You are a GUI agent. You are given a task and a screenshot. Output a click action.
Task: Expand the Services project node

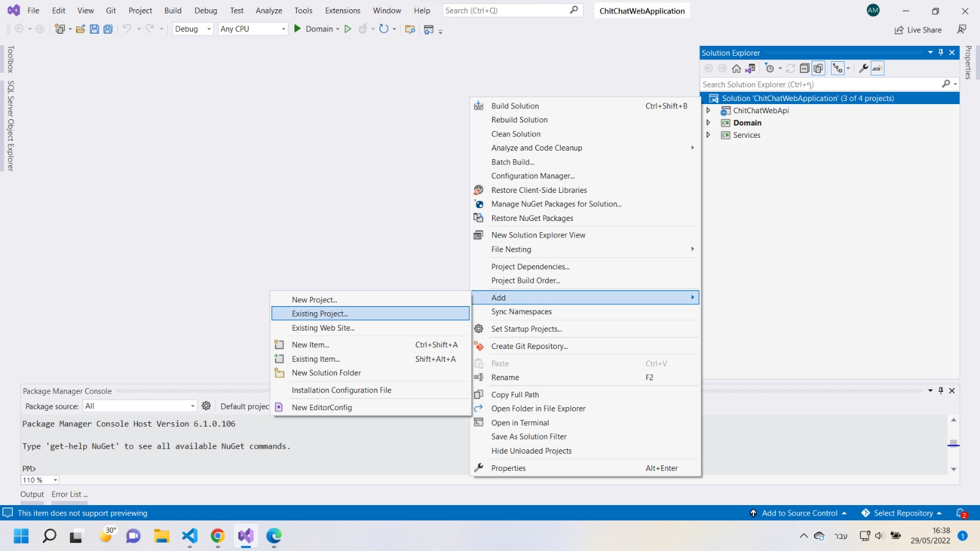click(709, 135)
